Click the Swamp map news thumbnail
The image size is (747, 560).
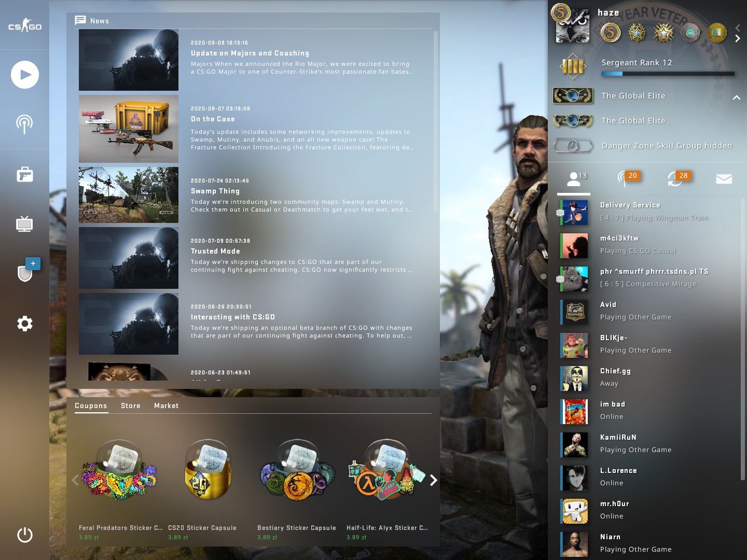click(129, 195)
